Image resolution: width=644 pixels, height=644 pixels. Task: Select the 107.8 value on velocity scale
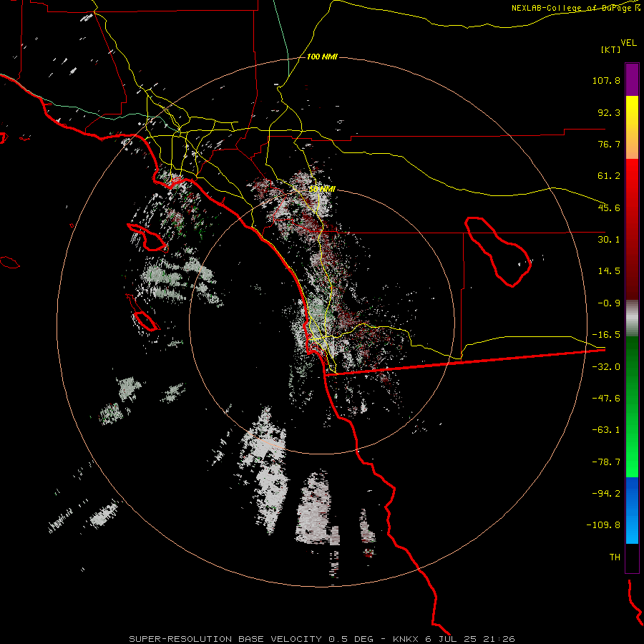[606, 80]
